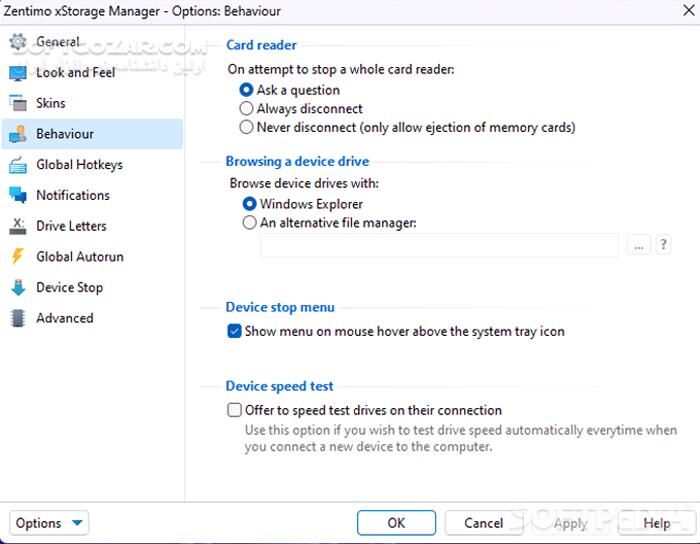The width and height of the screenshot is (700, 544).
Task: Click the Global Hotkeys keyboard icon
Action: pyautogui.click(x=18, y=165)
